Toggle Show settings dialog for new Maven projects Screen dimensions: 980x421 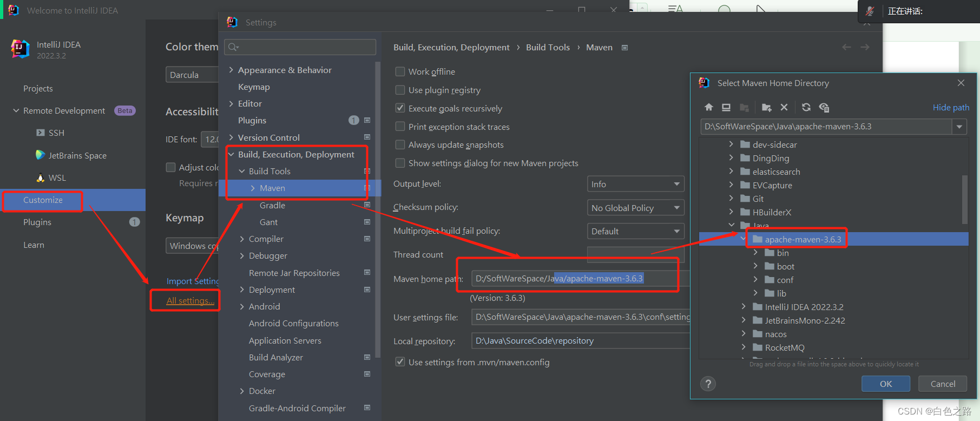[x=400, y=163]
